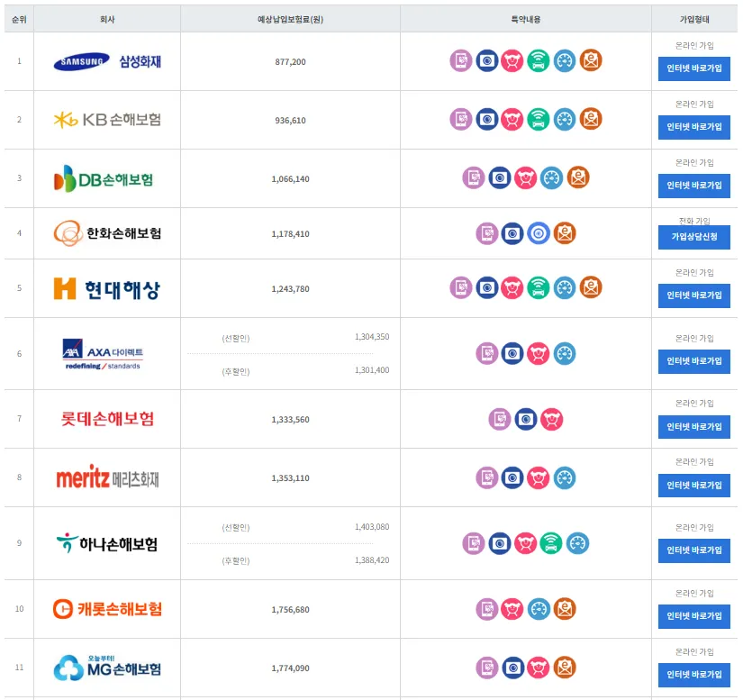Click the meritz 메리츠화재 logo

(x=107, y=477)
